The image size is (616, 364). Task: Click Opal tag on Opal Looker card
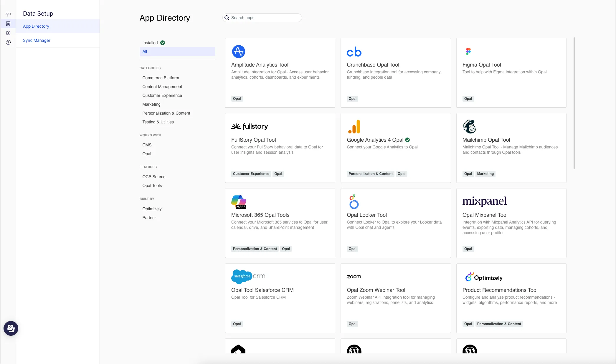(x=353, y=249)
